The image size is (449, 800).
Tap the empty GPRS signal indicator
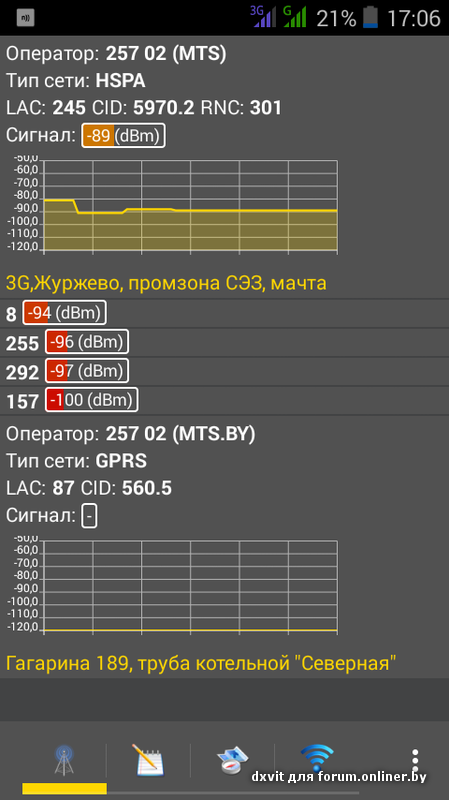pyautogui.click(x=89, y=516)
